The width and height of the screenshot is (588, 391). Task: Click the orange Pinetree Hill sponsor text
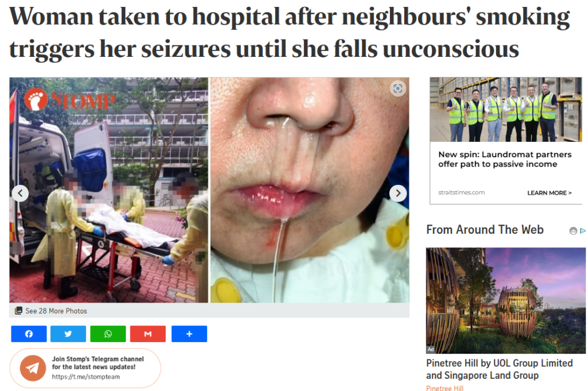point(445,388)
